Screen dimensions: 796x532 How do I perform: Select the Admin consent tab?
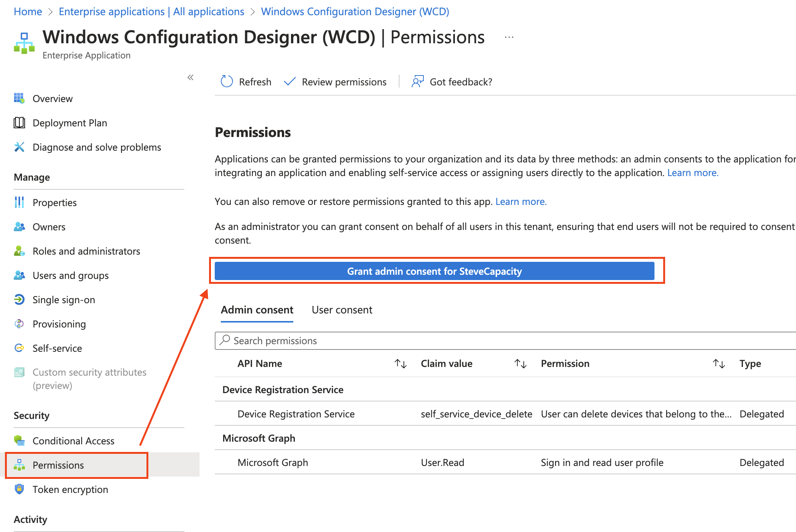tap(257, 310)
